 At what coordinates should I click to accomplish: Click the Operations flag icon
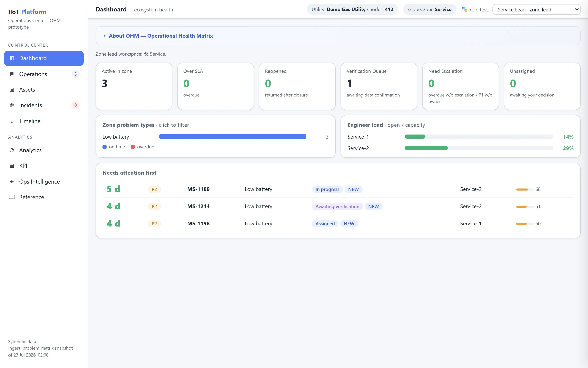[x=12, y=74]
